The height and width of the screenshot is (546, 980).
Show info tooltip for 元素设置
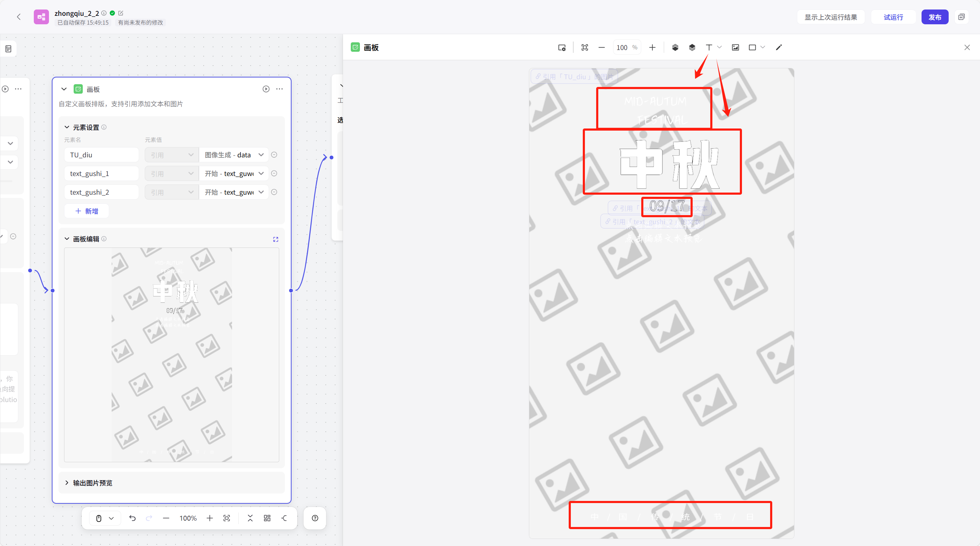[104, 127]
